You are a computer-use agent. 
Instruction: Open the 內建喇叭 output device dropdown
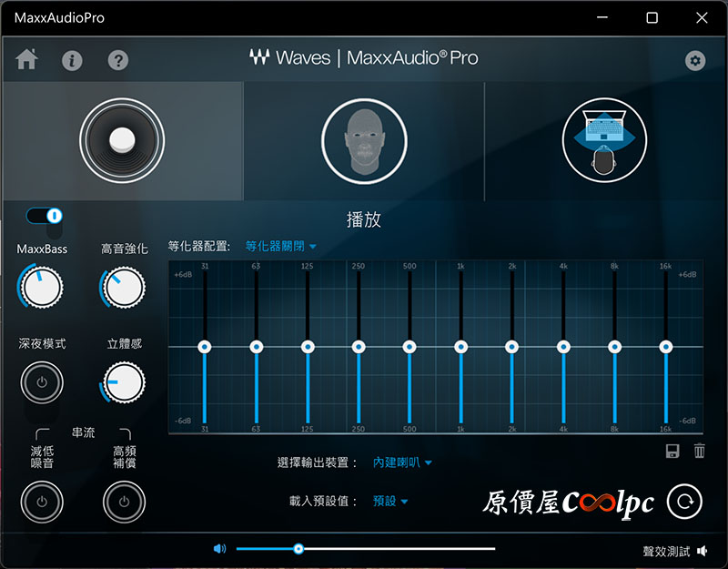pyautogui.click(x=402, y=462)
